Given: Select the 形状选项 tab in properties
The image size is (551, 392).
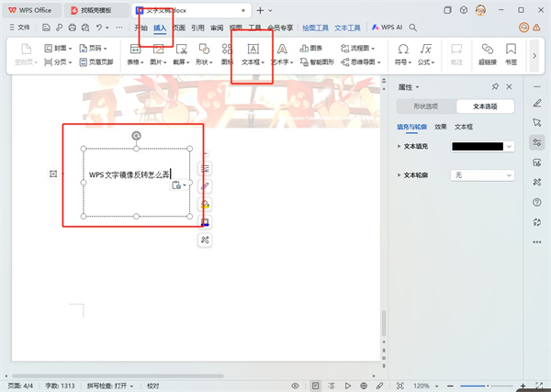Looking at the screenshot, I should click(x=426, y=106).
